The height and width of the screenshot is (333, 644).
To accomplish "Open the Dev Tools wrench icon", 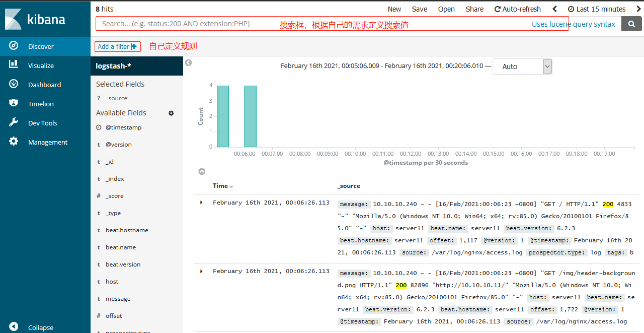I will point(14,122).
